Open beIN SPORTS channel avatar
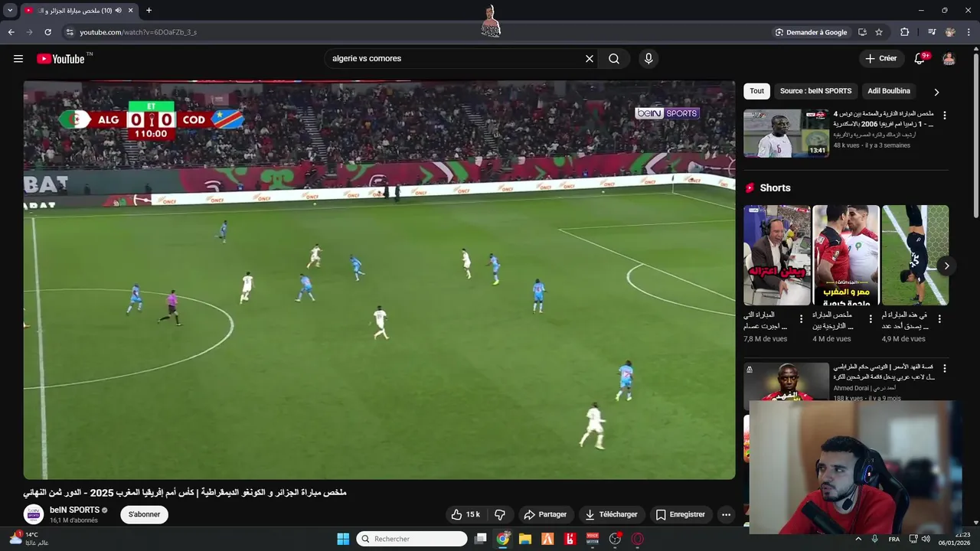The height and width of the screenshot is (551, 980). (33, 514)
